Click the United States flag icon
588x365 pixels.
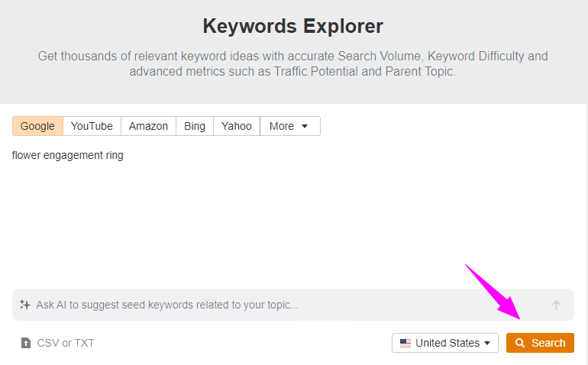point(405,343)
